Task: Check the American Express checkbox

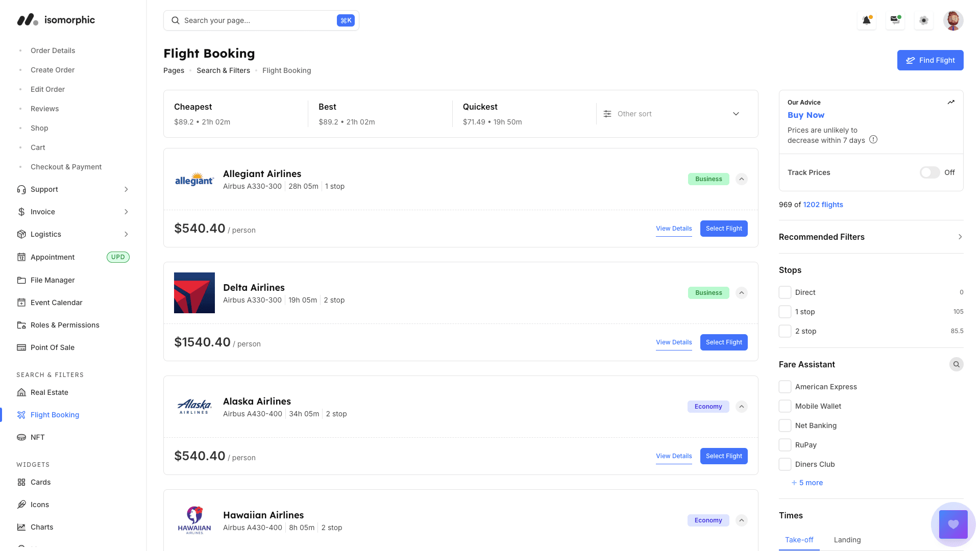Action: point(785,387)
